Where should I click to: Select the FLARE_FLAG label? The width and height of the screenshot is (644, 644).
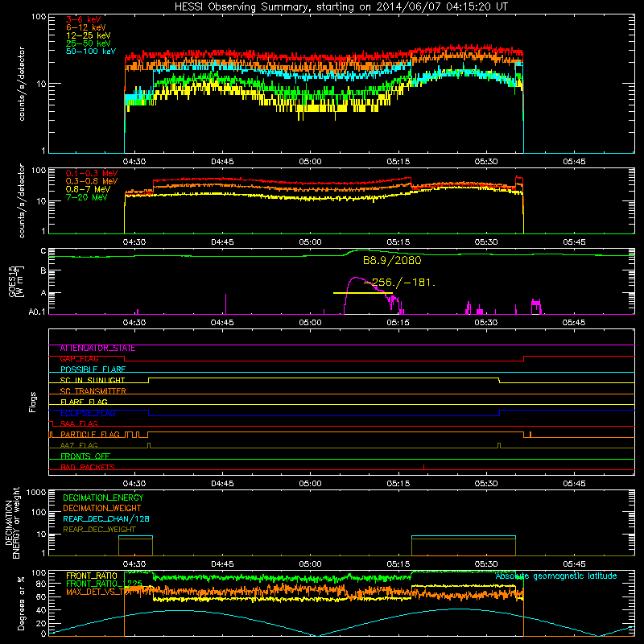pos(84,402)
